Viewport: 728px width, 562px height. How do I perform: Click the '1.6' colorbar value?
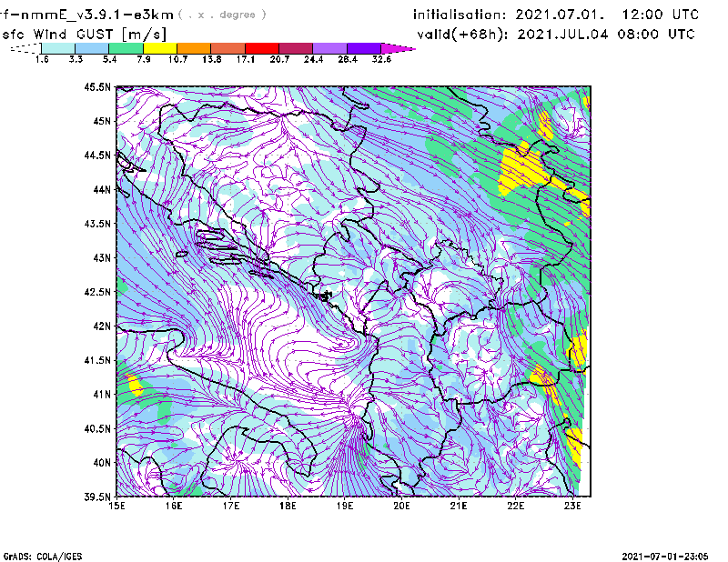pos(42,59)
